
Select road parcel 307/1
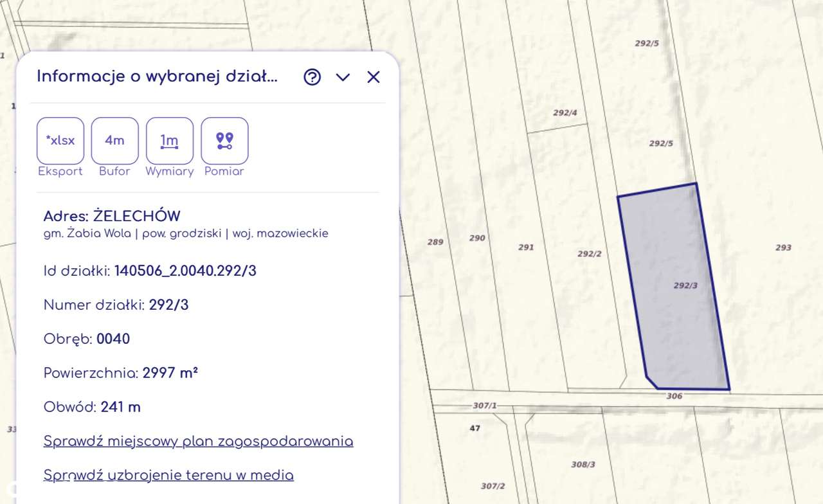[483, 406]
